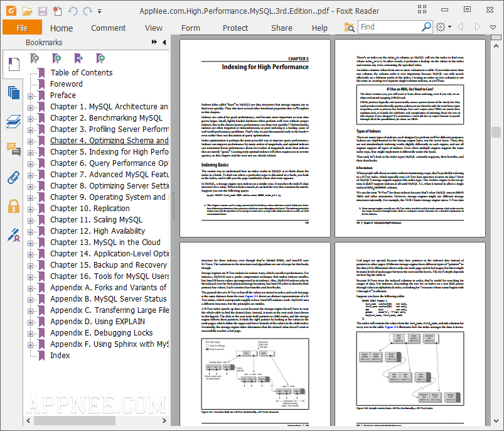Go to Chapter 4 Optimizing Schema bookmark
This screenshot has height=431, width=504.
point(109,141)
